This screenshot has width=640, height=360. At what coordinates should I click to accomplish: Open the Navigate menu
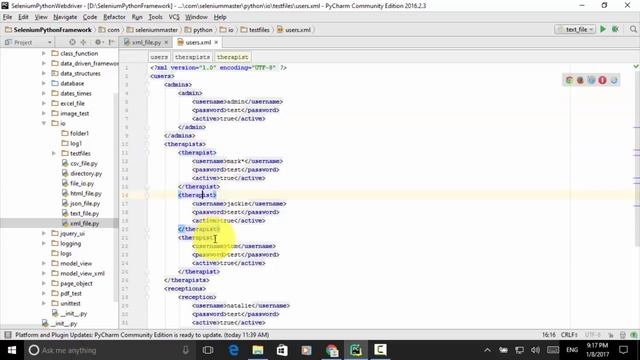point(65,17)
